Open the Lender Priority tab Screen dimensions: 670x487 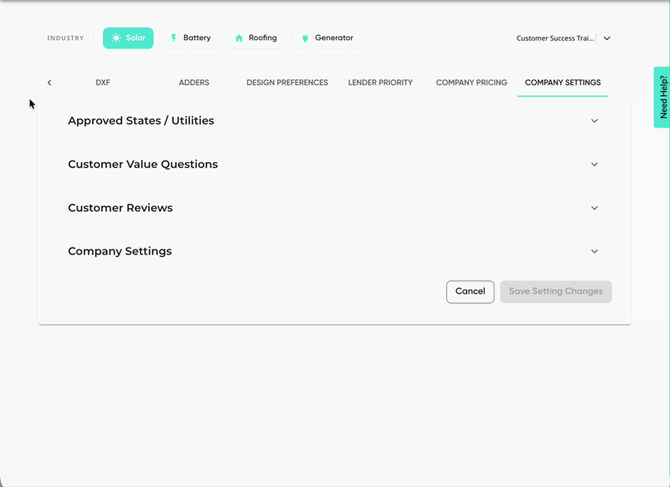tap(380, 82)
